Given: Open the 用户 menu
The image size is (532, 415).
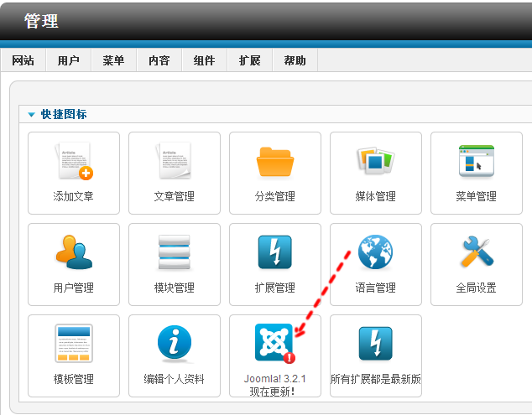Looking at the screenshot, I should (69, 61).
